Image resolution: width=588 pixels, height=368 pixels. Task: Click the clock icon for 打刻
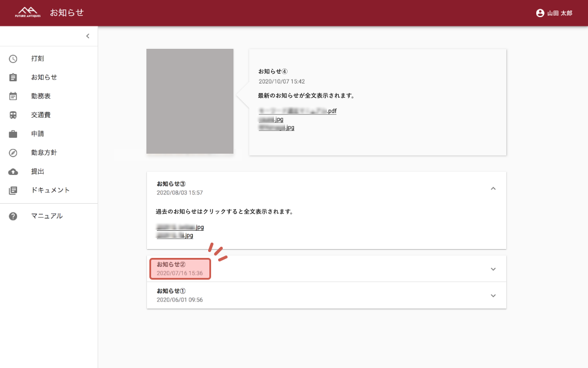13,58
